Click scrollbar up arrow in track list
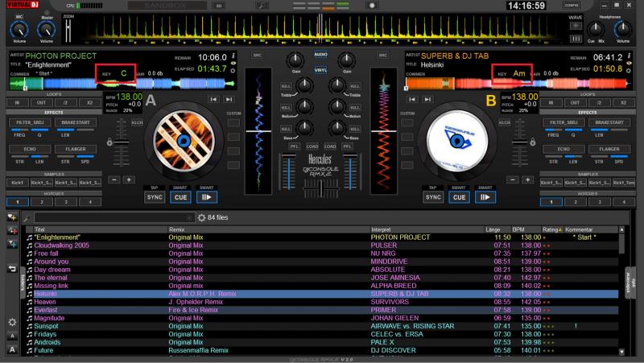 621,229
